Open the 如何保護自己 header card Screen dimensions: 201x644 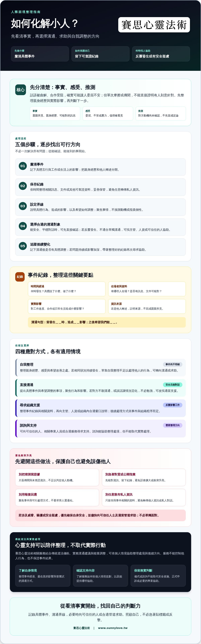(x=100, y=54)
